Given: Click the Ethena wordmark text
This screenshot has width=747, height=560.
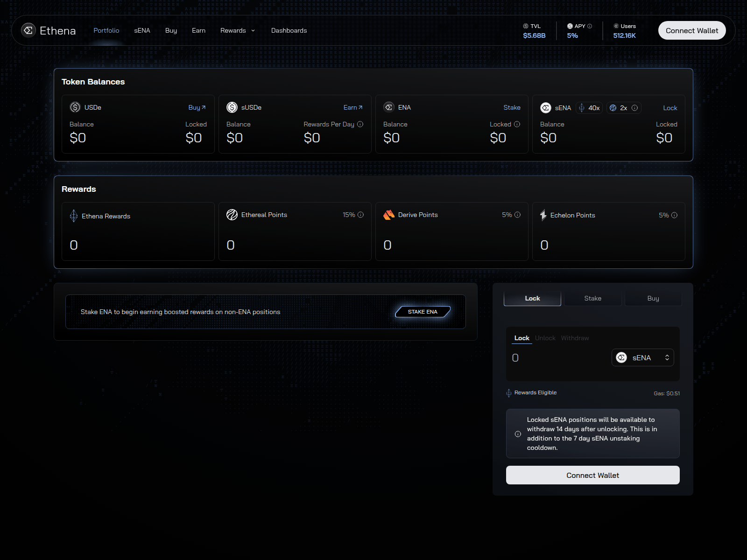Looking at the screenshot, I should (x=58, y=31).
